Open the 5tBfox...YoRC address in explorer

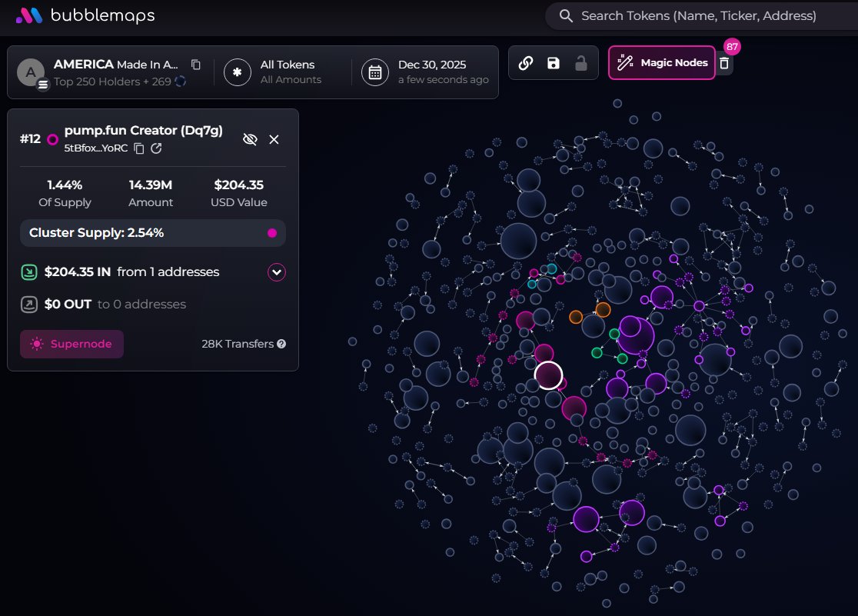pyautogui.click(x=156, y=148)
